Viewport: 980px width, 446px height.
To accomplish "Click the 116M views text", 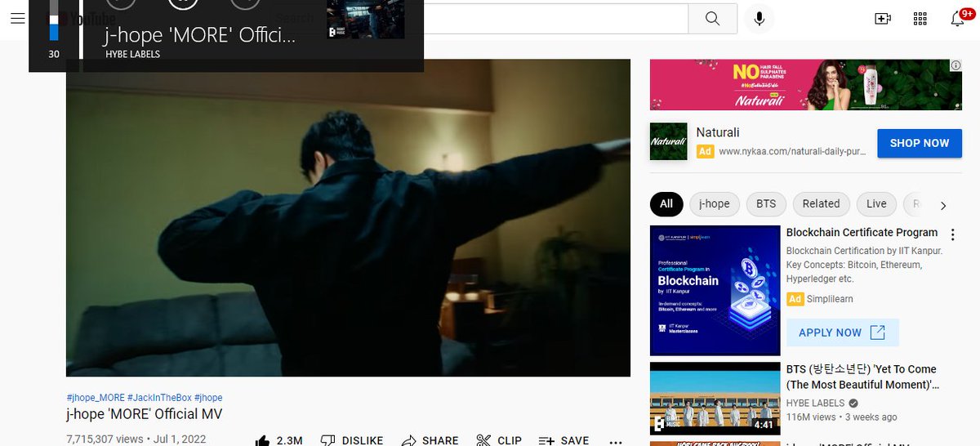I will pos(811,417).
